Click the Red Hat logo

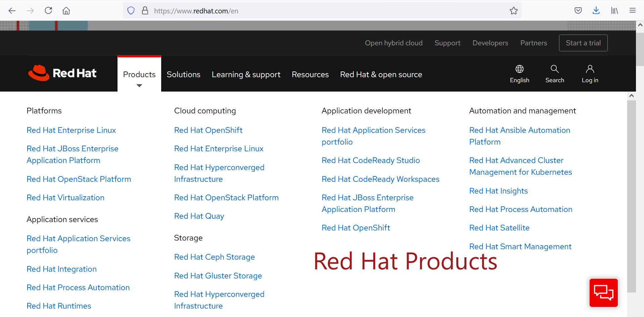point(62,73)
